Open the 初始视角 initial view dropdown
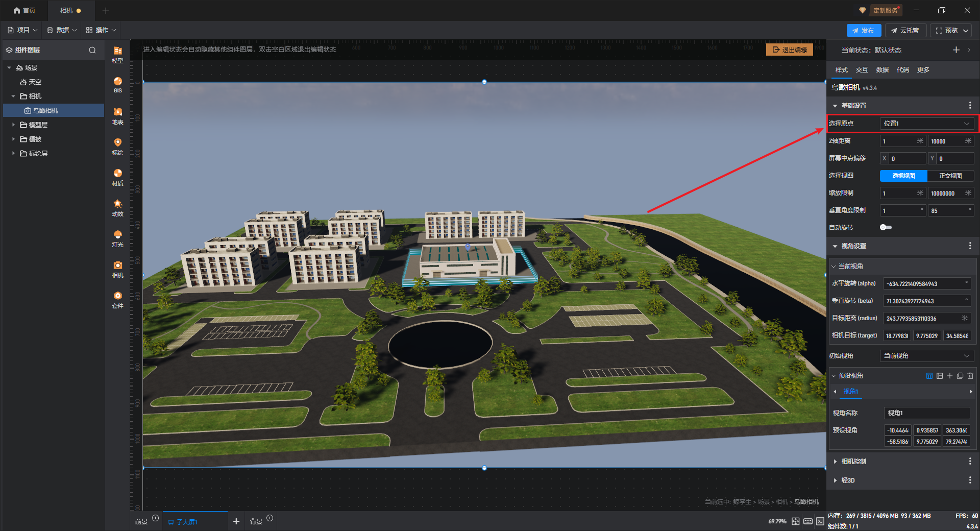The height and width of the screenshot is (531, 980). pyautogui.click(x=926, y=356)
